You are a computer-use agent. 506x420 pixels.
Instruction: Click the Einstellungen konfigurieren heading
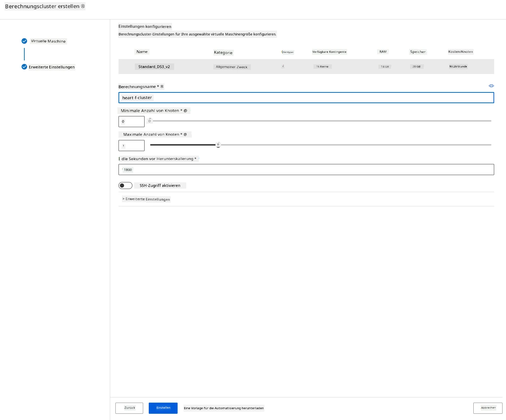coord(145,26)
